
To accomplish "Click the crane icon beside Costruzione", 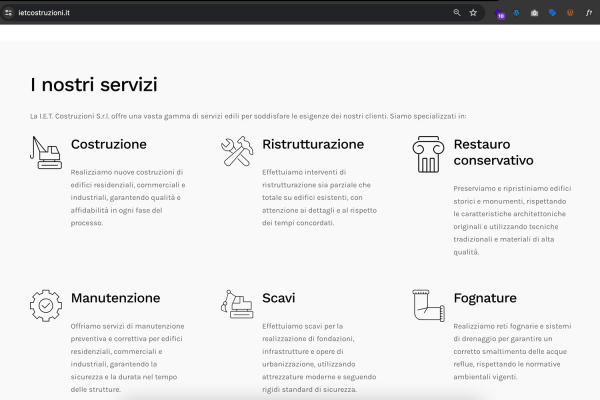I will click(x=46, y=151).
